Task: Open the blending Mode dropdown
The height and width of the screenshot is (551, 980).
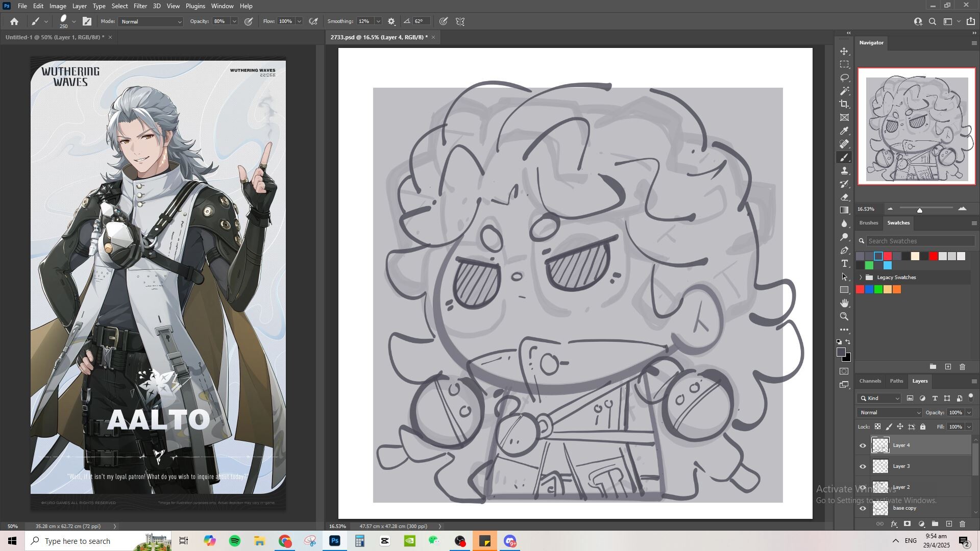Action: point(151,21)
